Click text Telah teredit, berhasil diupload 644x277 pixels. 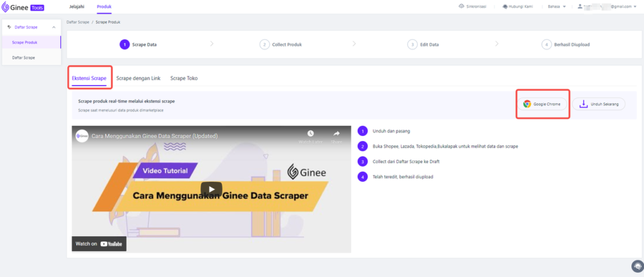click(x=403, y=177)
